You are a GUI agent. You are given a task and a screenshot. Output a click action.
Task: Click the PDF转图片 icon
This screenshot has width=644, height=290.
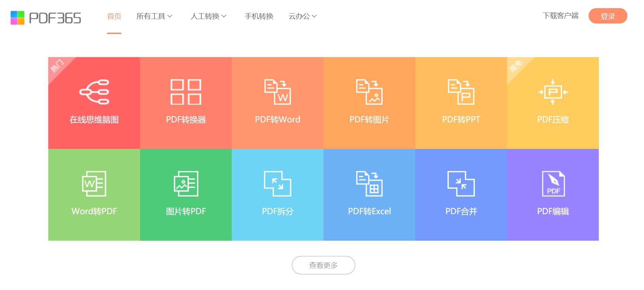(x=369, y=92)
